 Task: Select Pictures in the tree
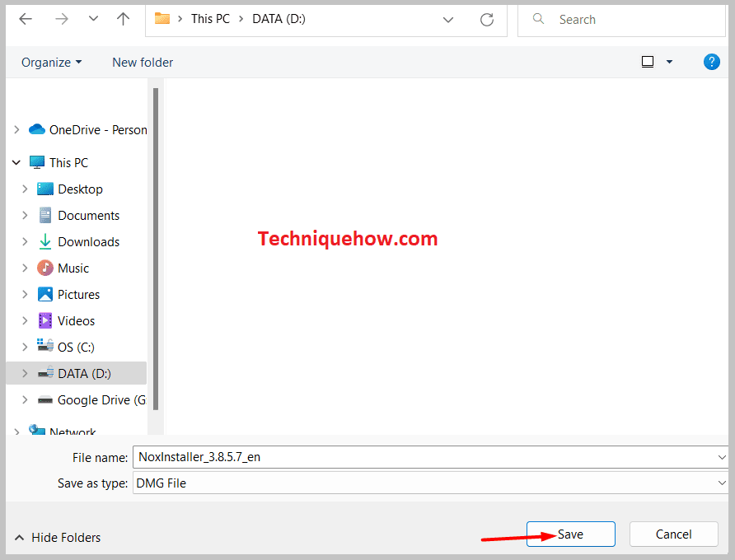click(x=79, y=294)
